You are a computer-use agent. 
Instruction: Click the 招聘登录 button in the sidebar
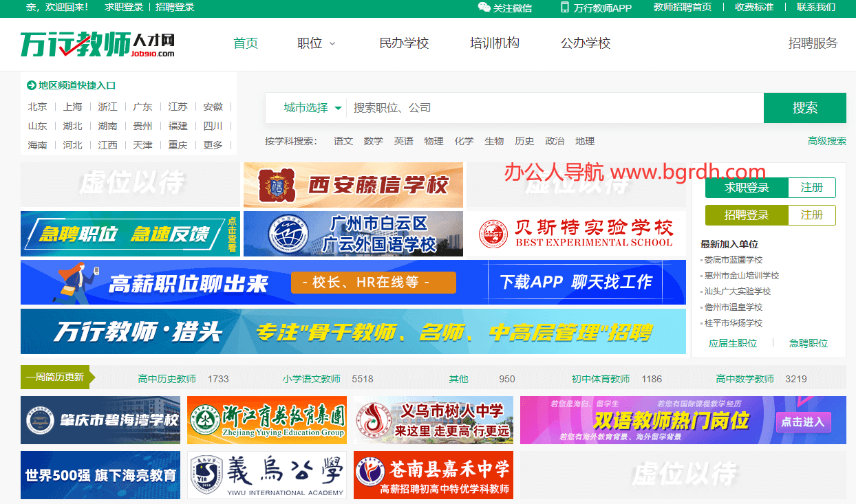[747, 215]
